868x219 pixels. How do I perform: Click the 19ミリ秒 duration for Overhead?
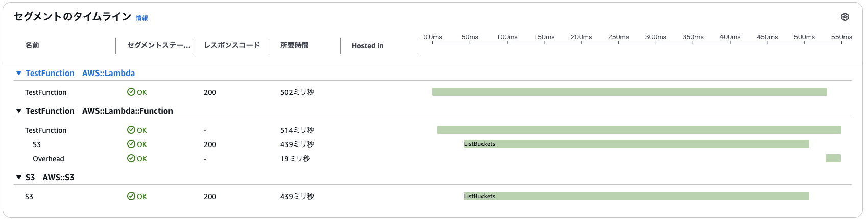[x=295, y=159]
